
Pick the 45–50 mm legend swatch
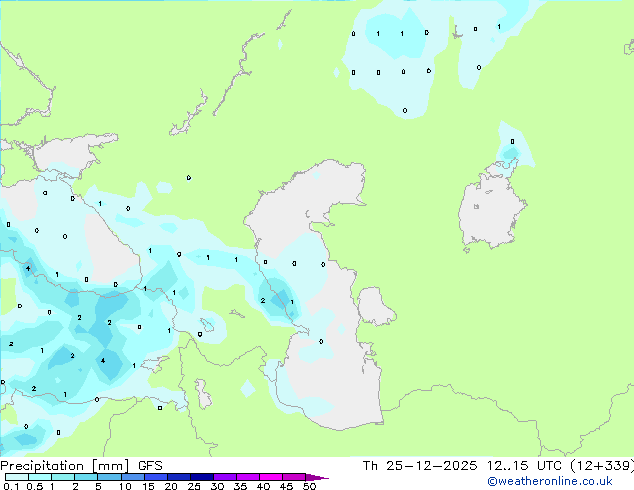pyautogui.click(x=294, y=477)
